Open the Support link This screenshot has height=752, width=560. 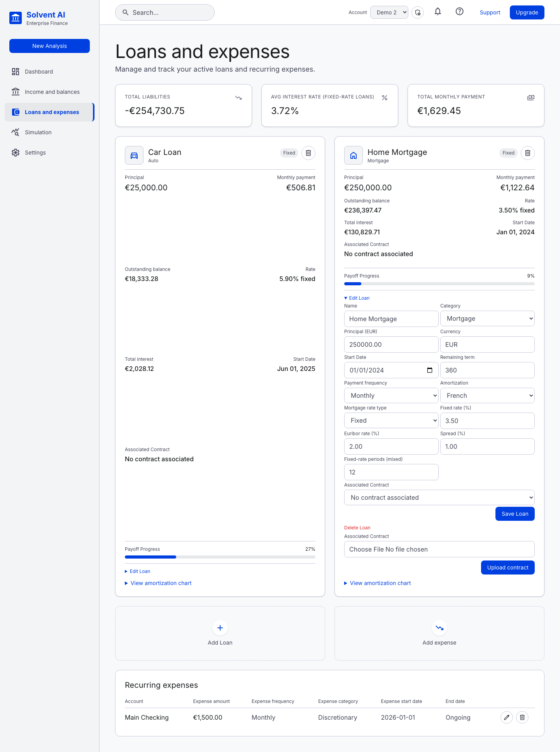tap(490, 12)
